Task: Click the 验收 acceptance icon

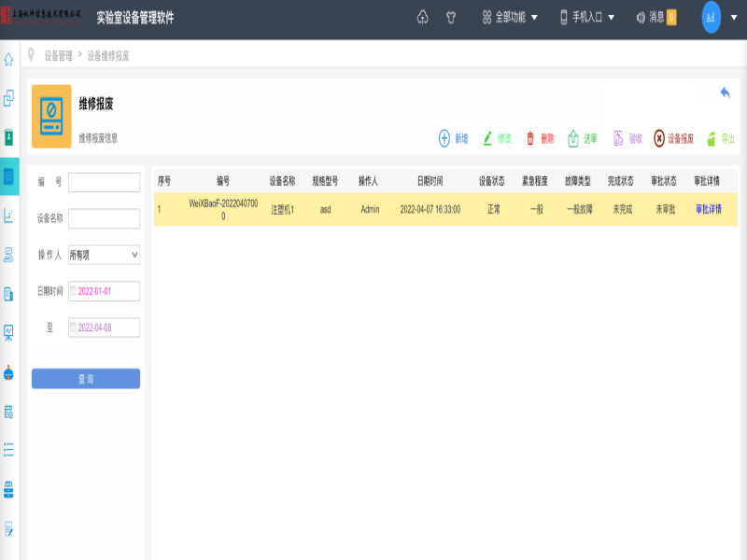Action: coord(618,139)
